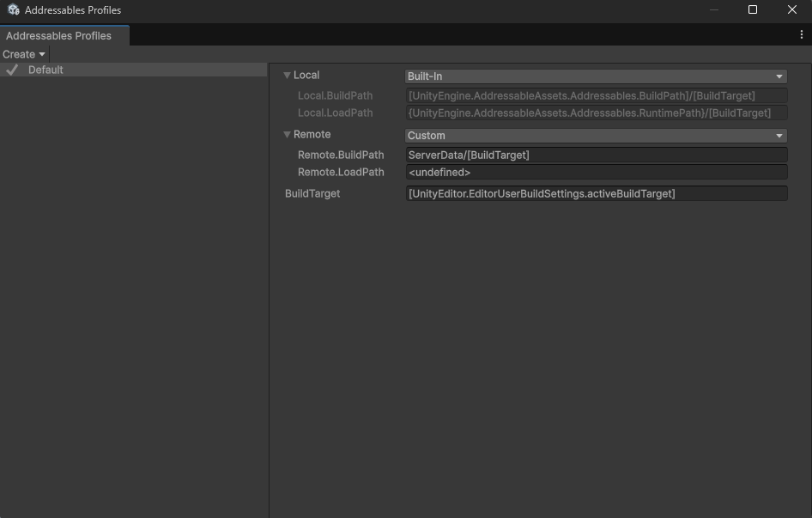Screen dimensions: 812x518
Task: Click the Local group label
Action: click(306, 76)
